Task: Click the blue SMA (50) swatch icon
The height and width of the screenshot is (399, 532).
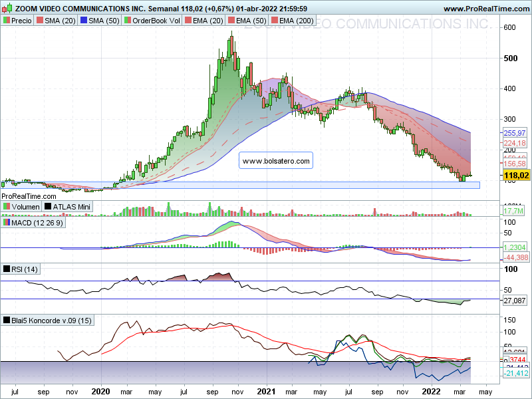Action: pyautogui.click(x=84, y=21)
